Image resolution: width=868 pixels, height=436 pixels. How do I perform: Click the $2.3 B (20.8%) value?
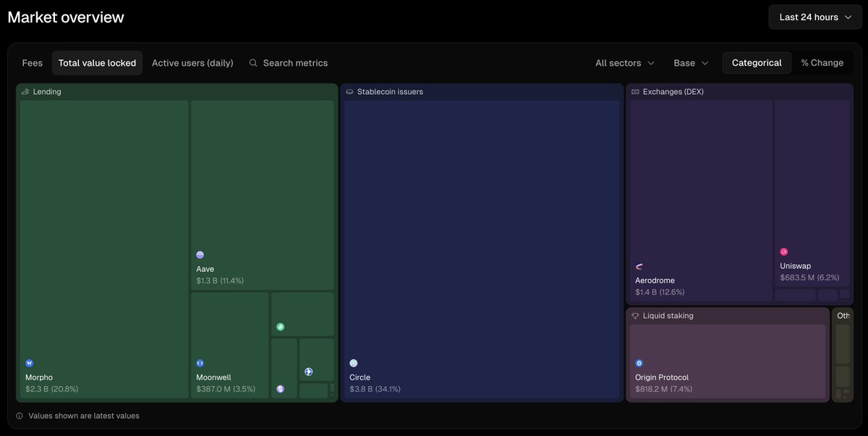coord(51,389)
